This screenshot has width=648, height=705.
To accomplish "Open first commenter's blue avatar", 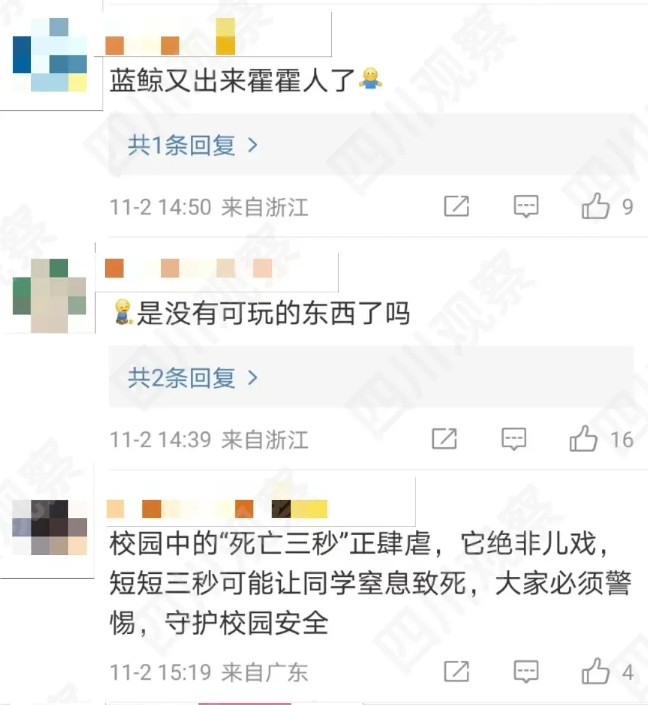I will click(49, 55).
